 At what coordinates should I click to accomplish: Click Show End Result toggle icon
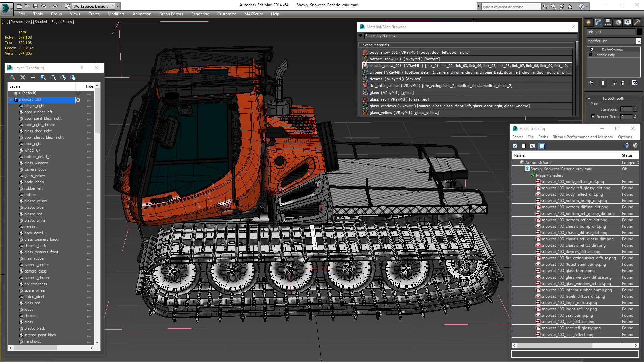[x=603, y=83]
